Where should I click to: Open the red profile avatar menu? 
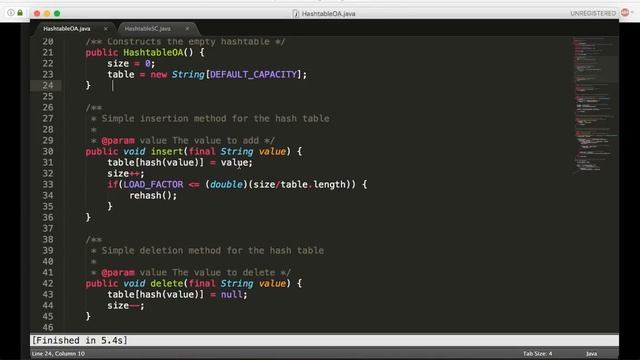pyautogui.click(x=625, y=13)
